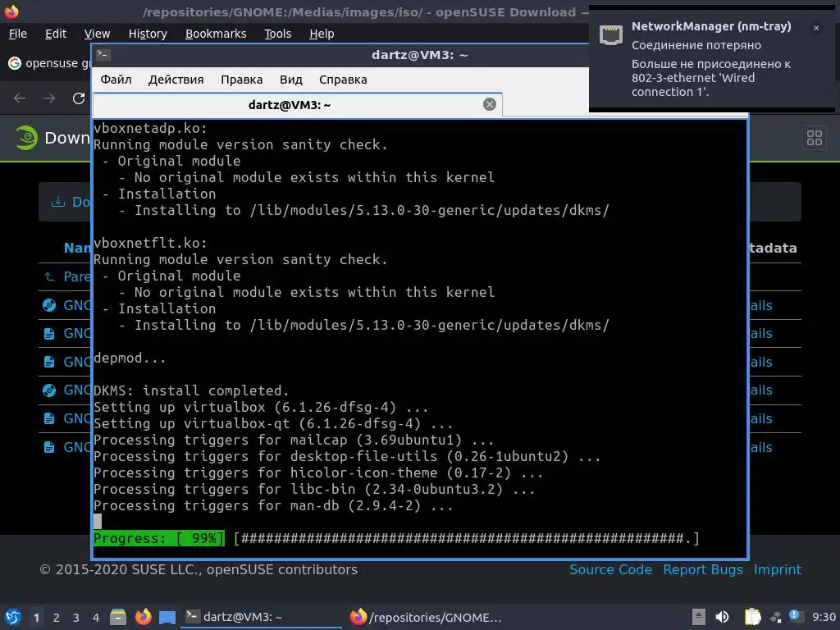Launch the file manager from the taskbar
This screenshot has width=840, height=630.
(x=118, y=617)
